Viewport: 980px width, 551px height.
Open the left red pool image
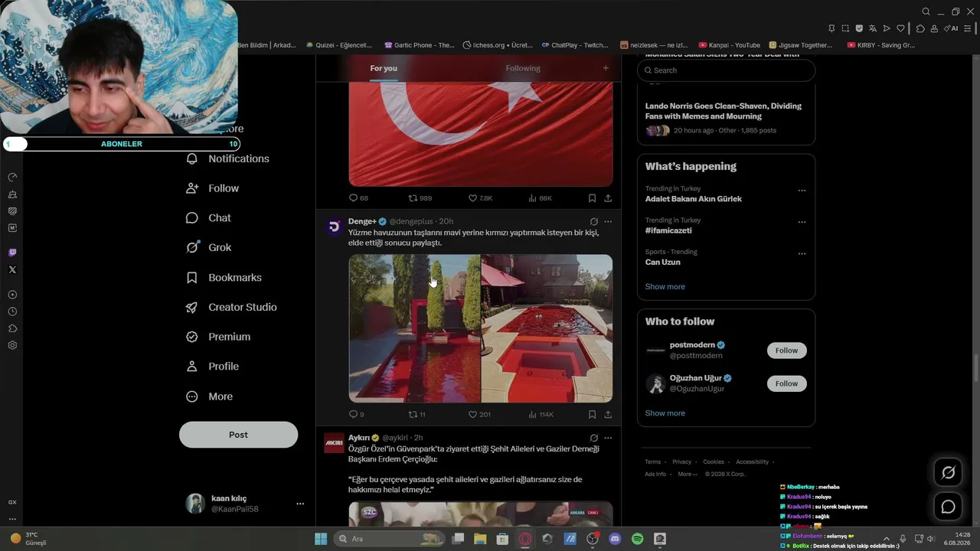click(x=415, y=328)
